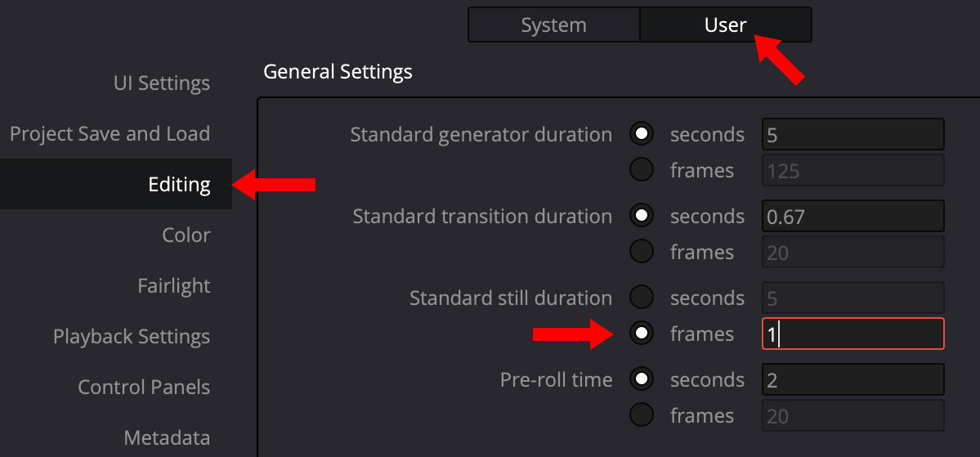Switch to the System tab
Viewport: 980px width, 457px height.
(x=553, y=25)
